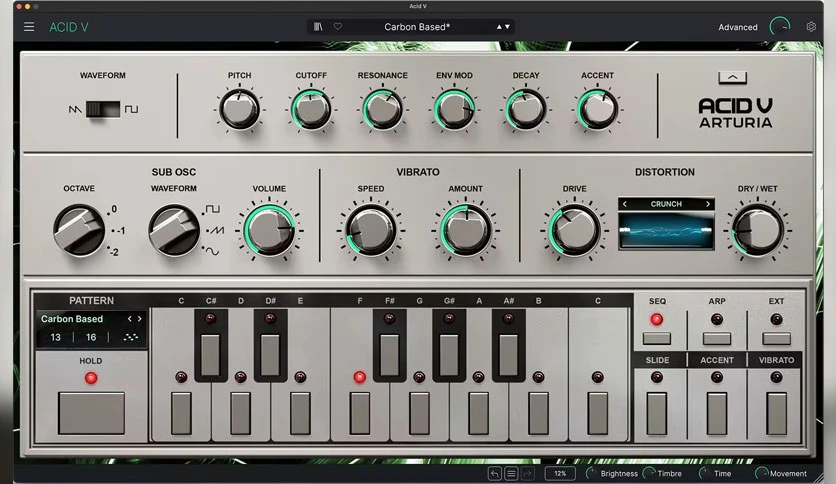Toggle the ARP mode button
Image resolution: width=836 pixels, height=484 pixels.
click(717, 338)
